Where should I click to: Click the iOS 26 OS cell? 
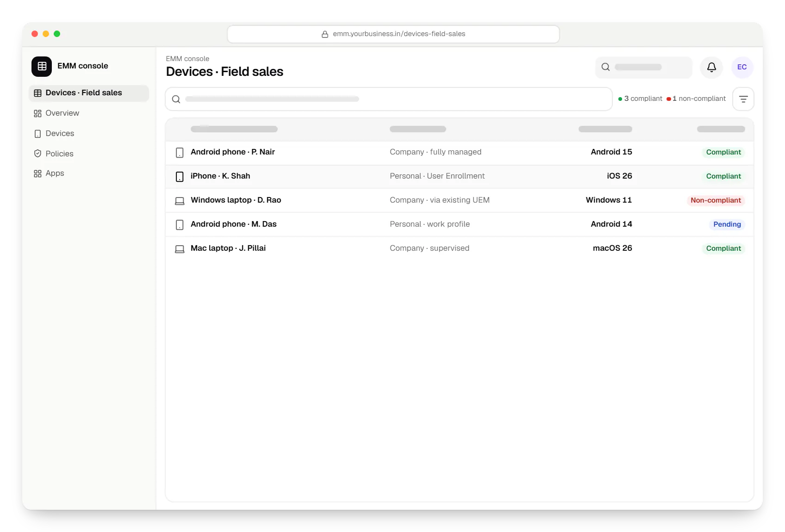click(x=619, y=176)
